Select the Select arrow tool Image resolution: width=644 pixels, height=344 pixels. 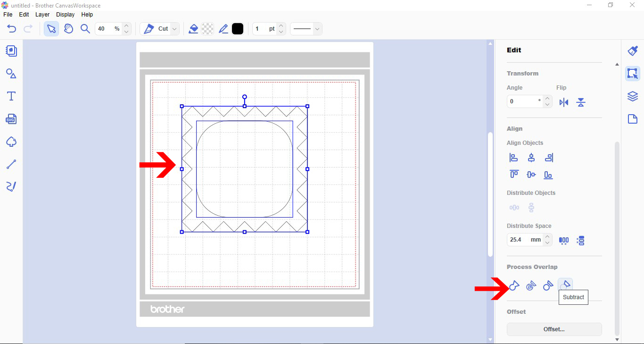point(51,29)
